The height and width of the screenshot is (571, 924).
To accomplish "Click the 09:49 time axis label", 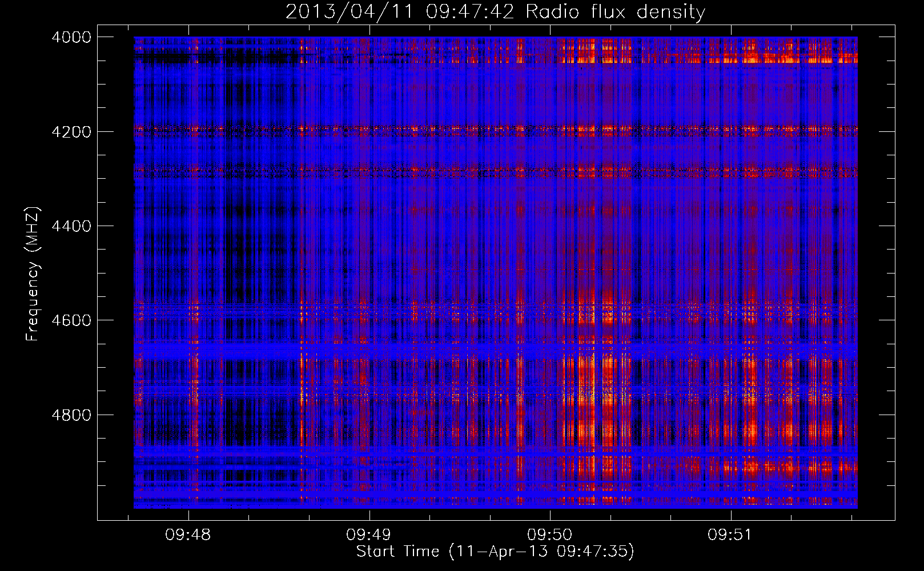I will pos(369,535).
